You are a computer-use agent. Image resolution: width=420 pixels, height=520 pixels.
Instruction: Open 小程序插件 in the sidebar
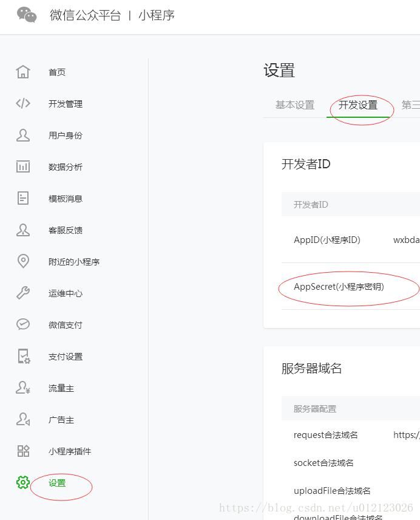70,451
